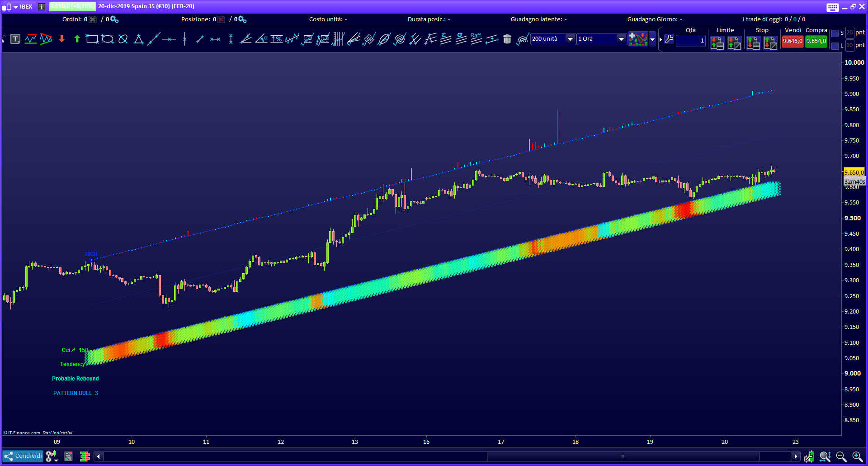This screenshot has height=466, width=868.
Task: Toggle the info button next to IBEX
Action: [42, 7]
